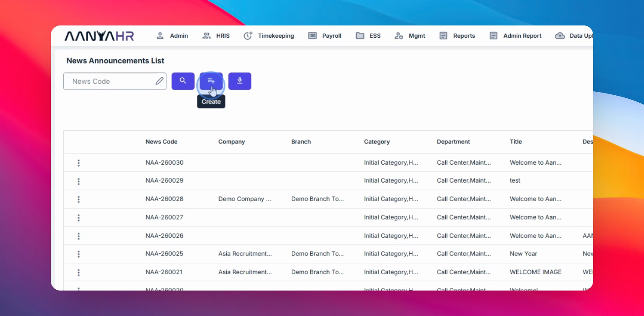This screenshot has width=644, height=316.
Task: Sort by Company column header
Action: (x=232, y=142)
